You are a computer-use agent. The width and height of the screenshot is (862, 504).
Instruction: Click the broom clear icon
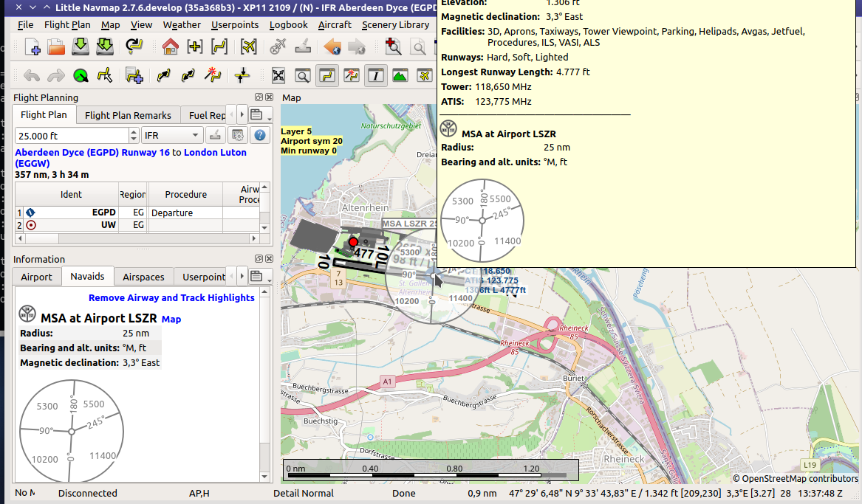(302, 46)
